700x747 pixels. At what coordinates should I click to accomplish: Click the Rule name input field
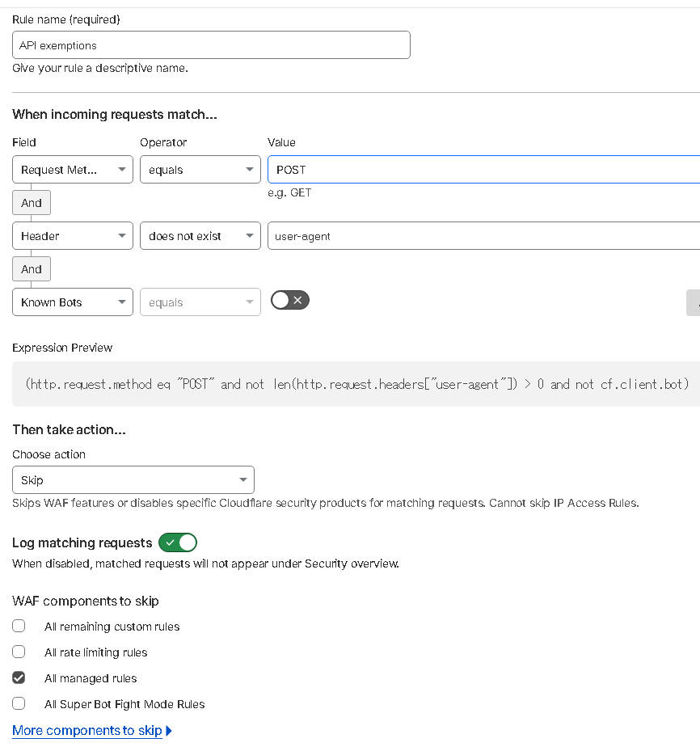[211, 45]
